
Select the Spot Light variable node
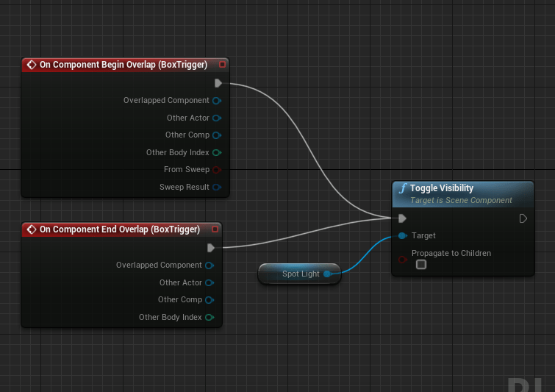298,274
